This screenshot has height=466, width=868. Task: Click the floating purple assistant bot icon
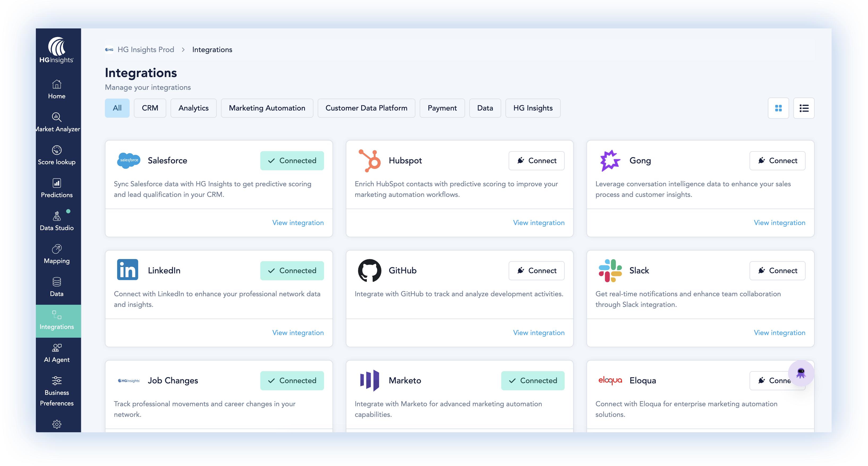point(801,373)
